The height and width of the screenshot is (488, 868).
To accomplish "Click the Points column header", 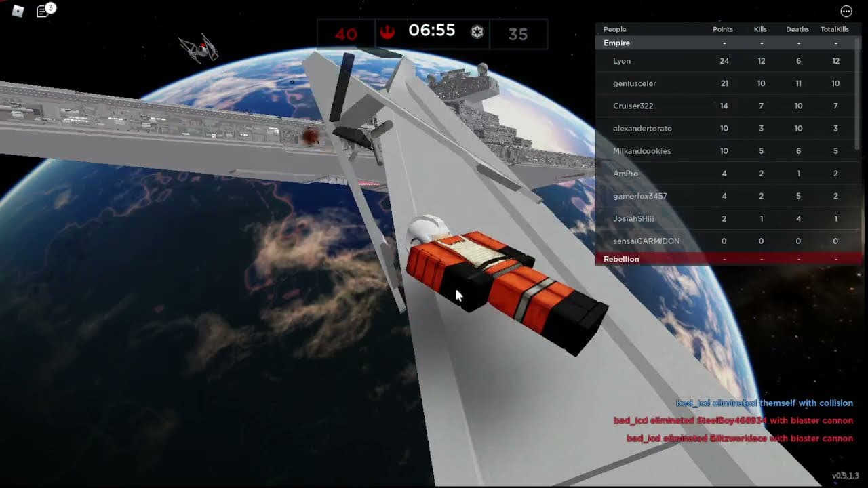I will tap(723, 29).
